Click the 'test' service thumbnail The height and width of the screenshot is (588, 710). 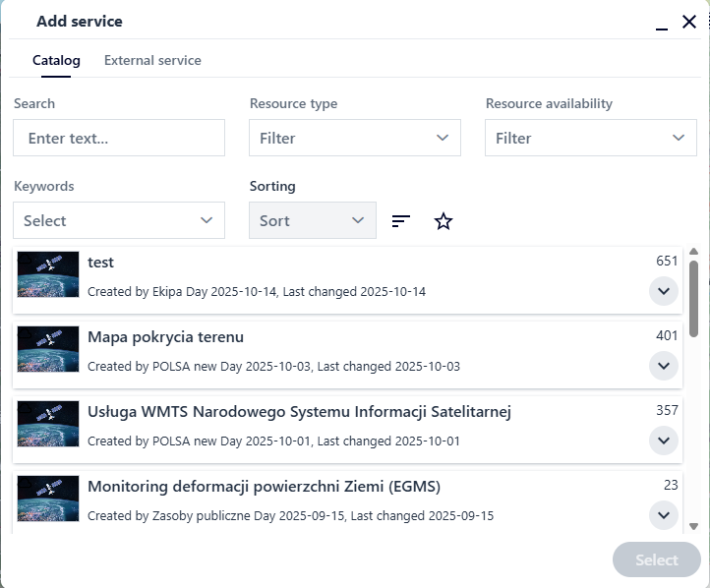pos(48,275)
